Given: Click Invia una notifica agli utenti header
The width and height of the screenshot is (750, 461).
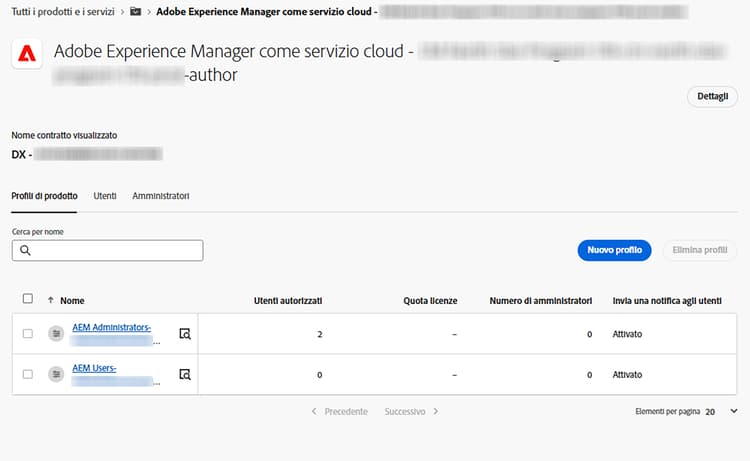Looking at the screenshot, I should (667, 301).
